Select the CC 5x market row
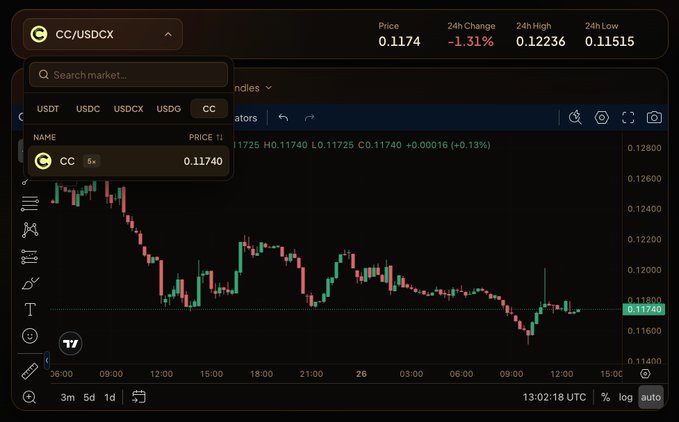679x422 pixels. coord(128,161)
